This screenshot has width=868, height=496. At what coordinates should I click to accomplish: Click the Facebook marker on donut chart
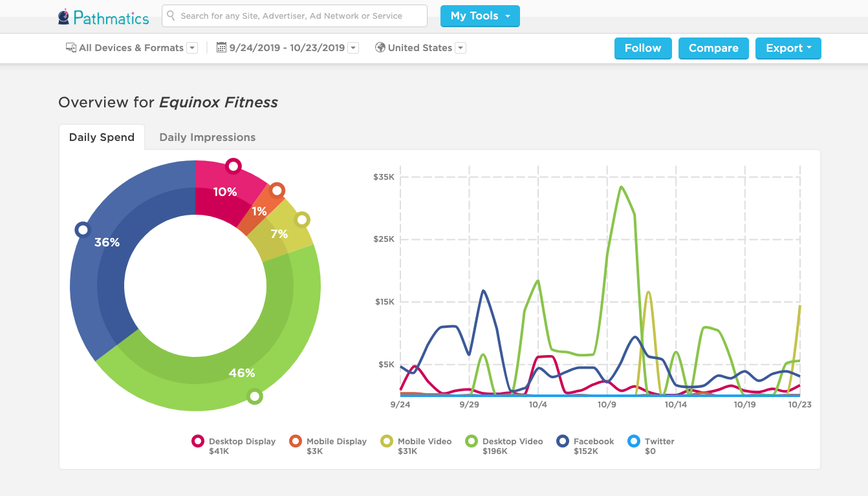click(x=82, y=230)
